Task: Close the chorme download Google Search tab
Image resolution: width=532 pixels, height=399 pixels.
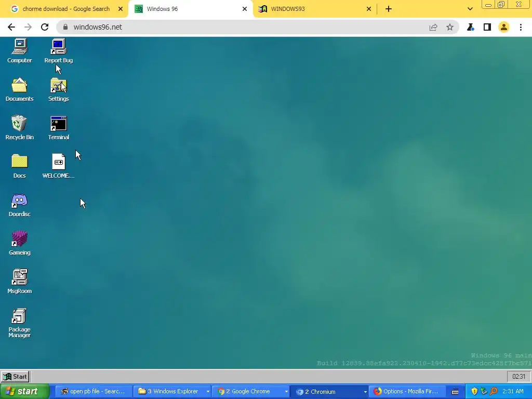Action: [121, 9]
